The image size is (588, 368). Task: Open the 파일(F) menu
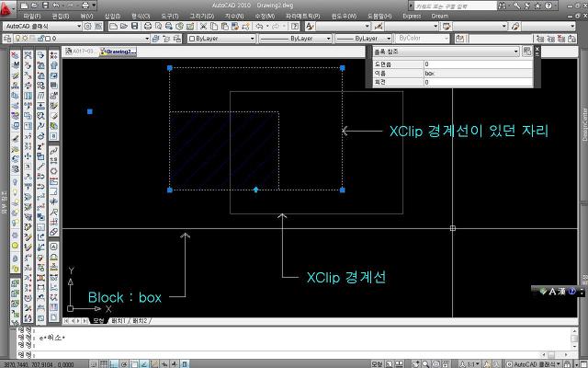click(31, 17)
